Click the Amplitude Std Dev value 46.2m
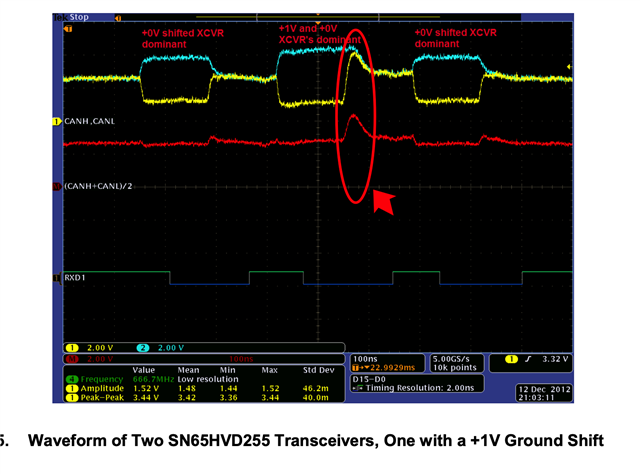The height and width of the screenshot is (474, 640). 316,388
